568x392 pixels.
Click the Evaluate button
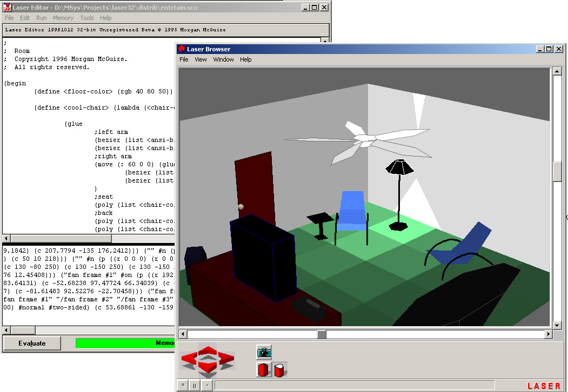32,343
